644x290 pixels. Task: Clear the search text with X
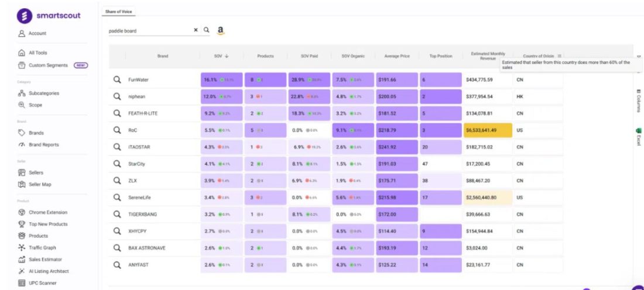[x=196, y=30]
